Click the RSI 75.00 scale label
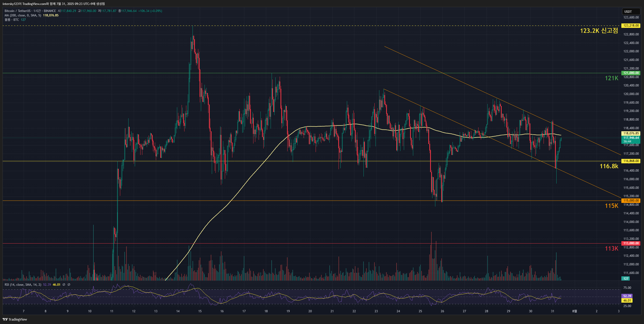 point(627,288)
